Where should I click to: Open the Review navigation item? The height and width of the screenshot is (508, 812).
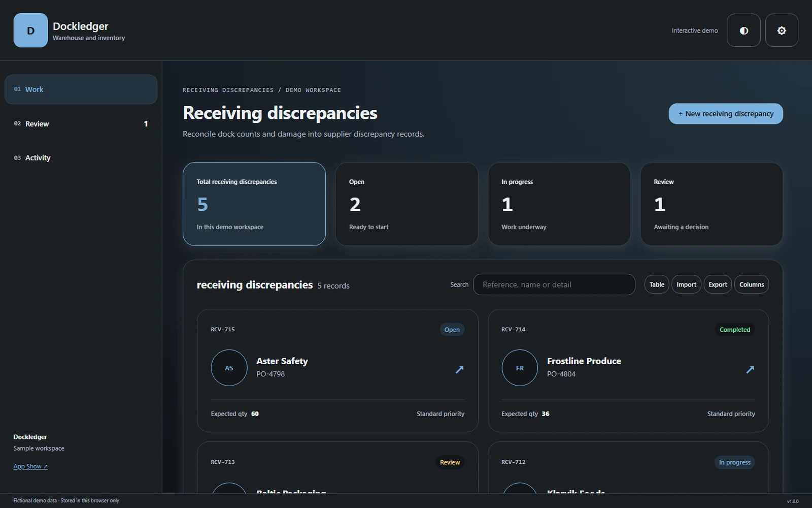(x=81, y=124)
